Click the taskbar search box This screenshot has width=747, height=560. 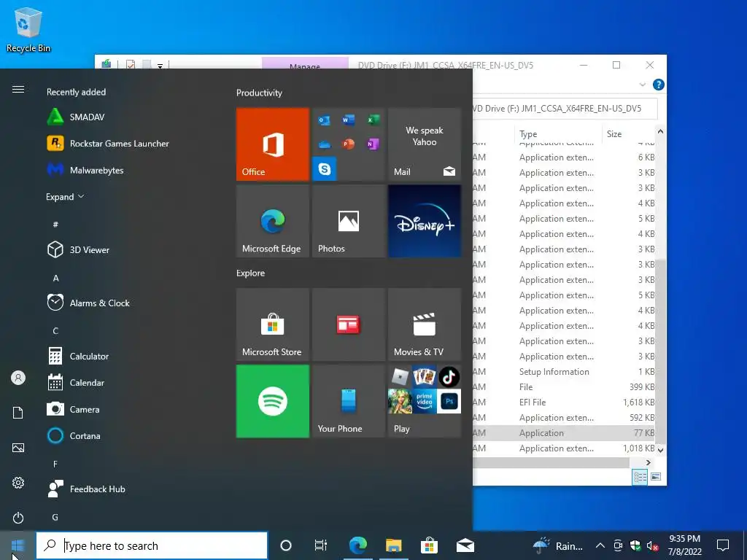tap(152, 545)
